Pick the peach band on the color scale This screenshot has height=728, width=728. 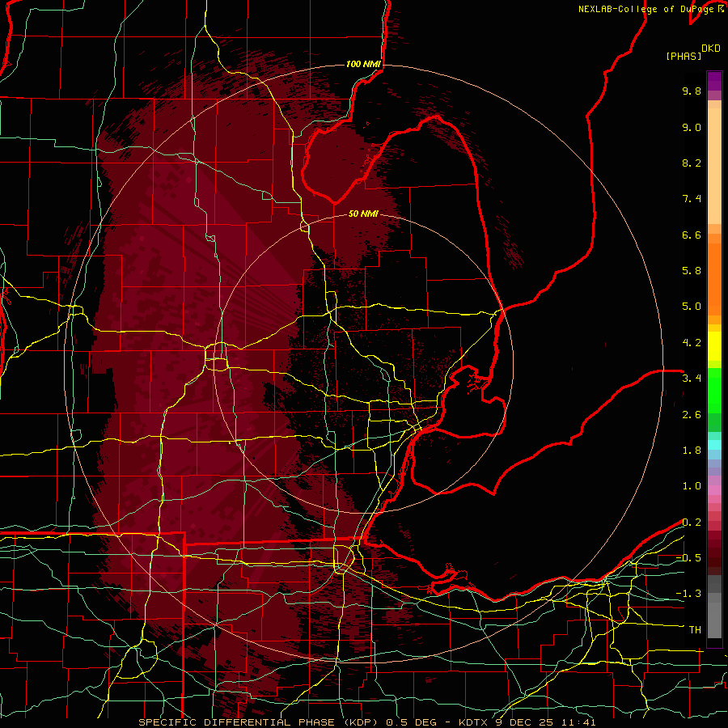tap(714, 163)
